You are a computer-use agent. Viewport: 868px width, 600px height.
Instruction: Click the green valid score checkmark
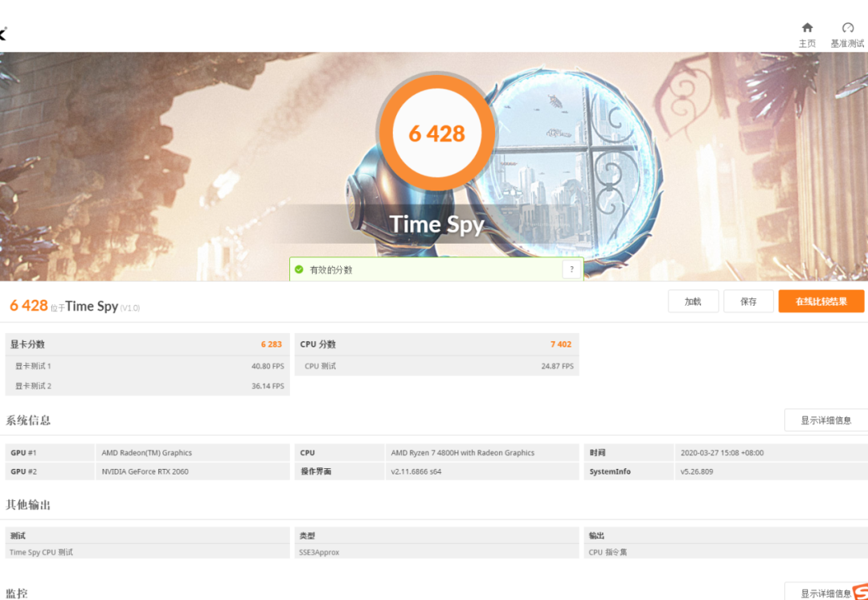click(299, 269)
